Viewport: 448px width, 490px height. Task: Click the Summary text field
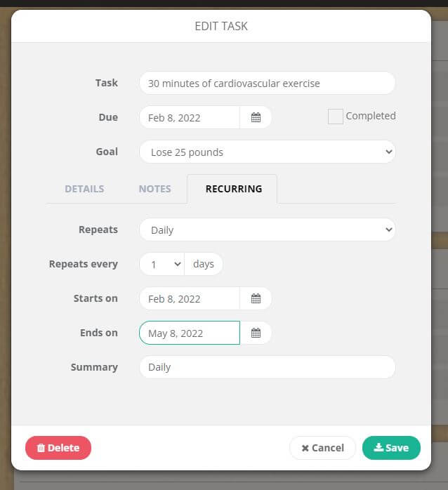point(267,367)
